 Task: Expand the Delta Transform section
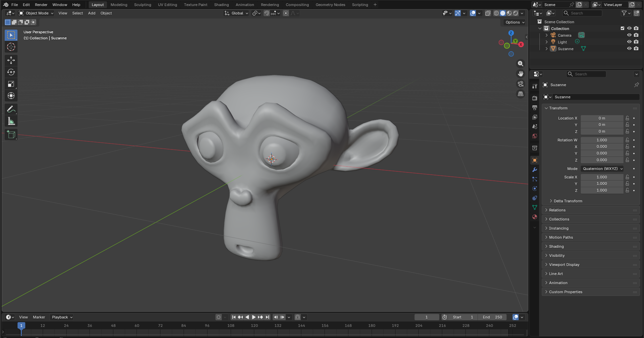568,201
